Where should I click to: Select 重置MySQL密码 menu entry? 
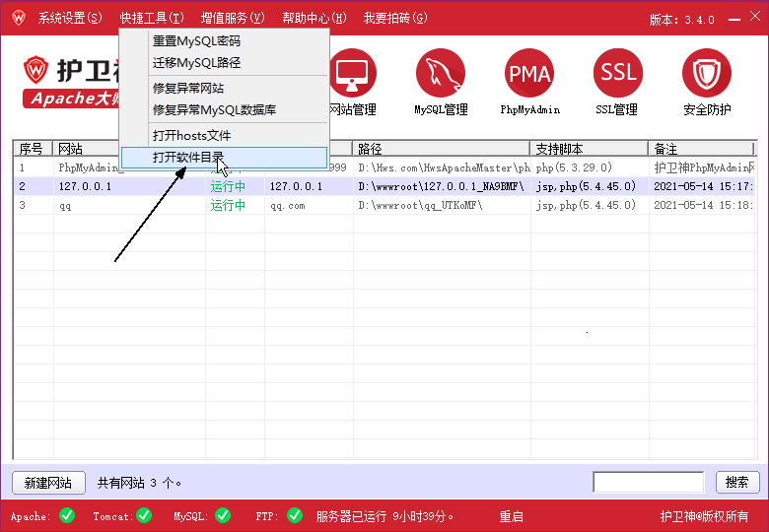[x=196, y=41]
